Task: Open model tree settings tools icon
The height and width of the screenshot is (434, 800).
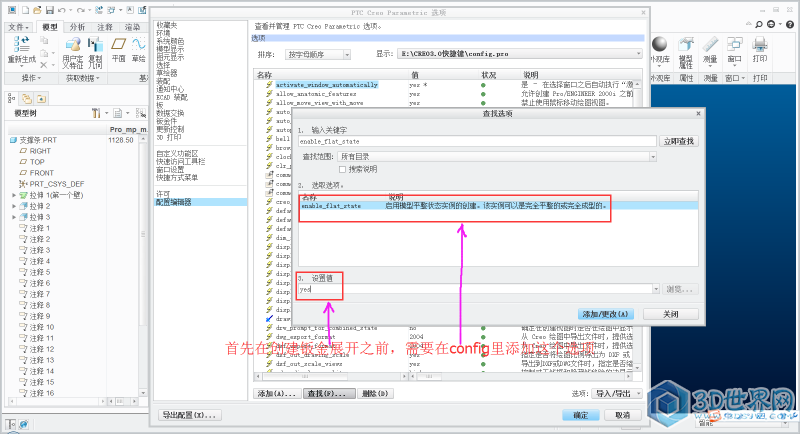Action: (x=96, y=113)
